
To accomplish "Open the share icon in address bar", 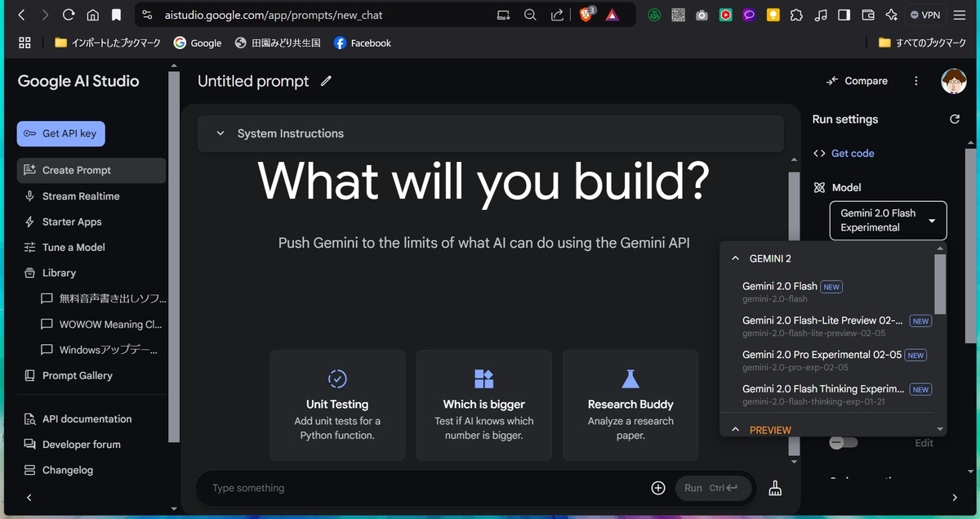I will [x=557, y=15].
